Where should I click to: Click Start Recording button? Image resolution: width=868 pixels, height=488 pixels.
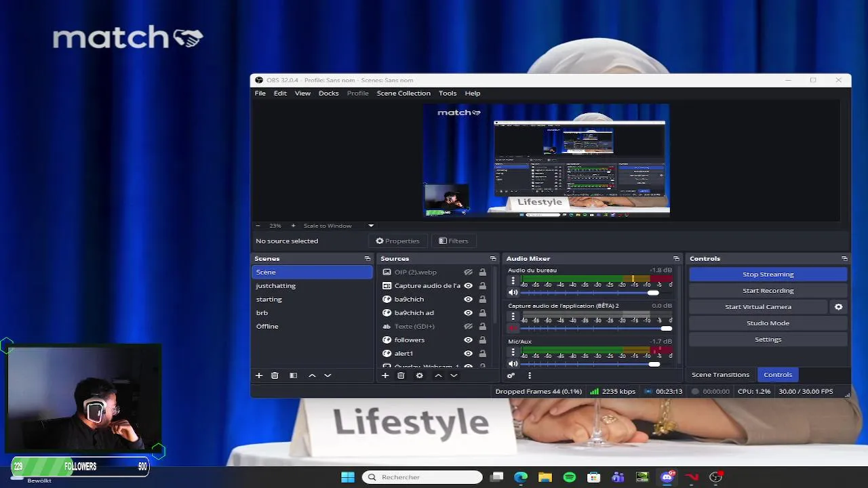768,291
